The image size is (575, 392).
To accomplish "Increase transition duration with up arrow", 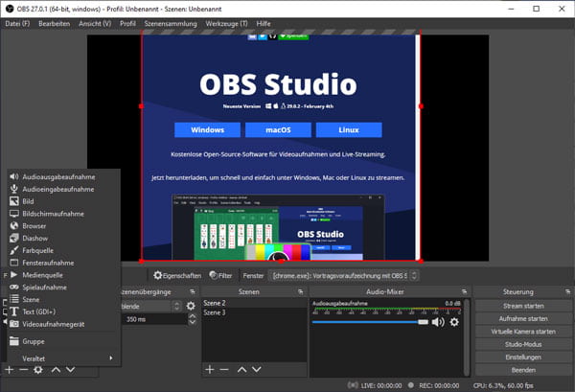I will [x=193, y=316].
